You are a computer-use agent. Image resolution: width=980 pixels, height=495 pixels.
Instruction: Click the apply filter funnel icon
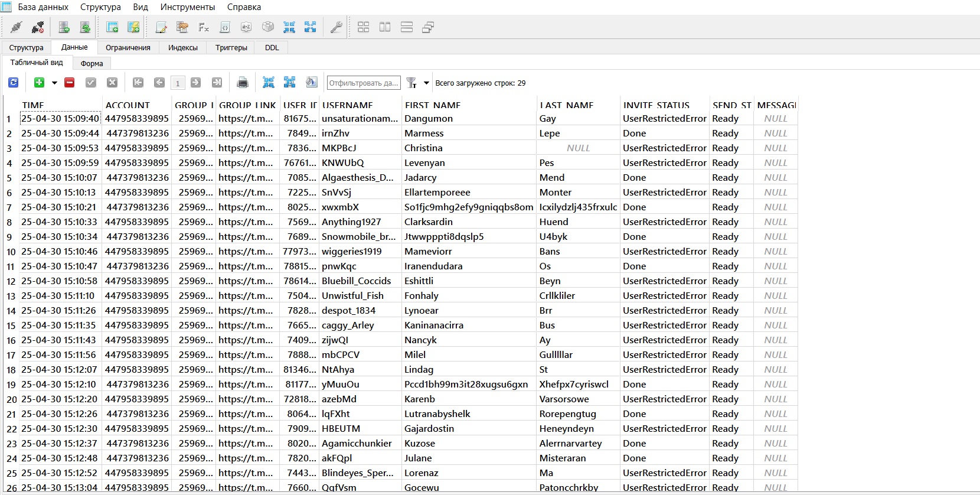411,83
